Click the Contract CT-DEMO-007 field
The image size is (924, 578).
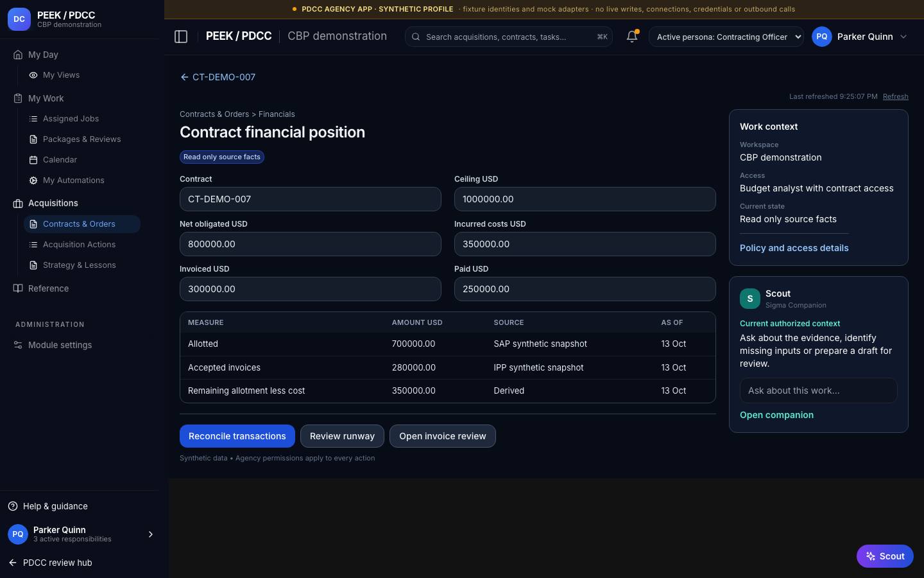pos(311,199)
